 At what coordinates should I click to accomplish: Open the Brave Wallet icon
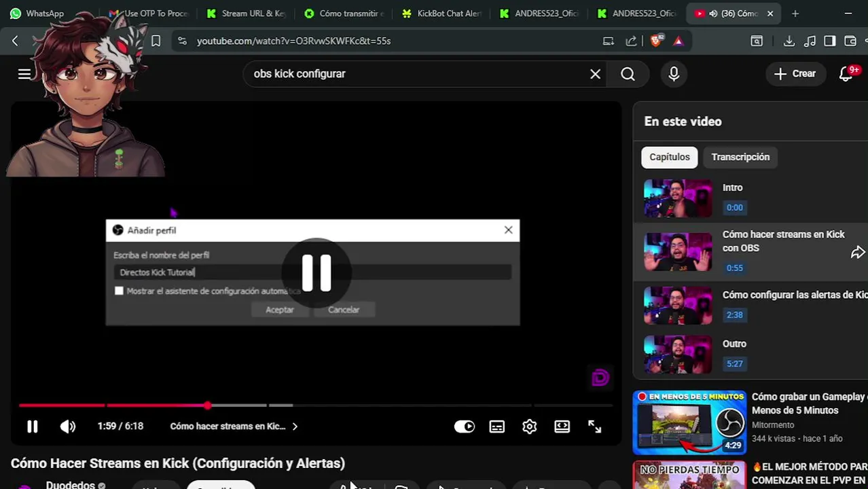(x=850, y=41)
